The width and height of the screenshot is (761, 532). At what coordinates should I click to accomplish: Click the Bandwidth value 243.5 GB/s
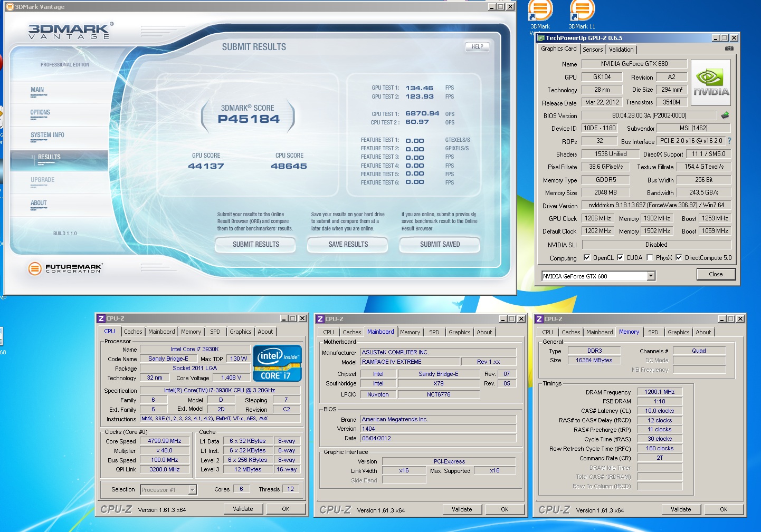704,192
